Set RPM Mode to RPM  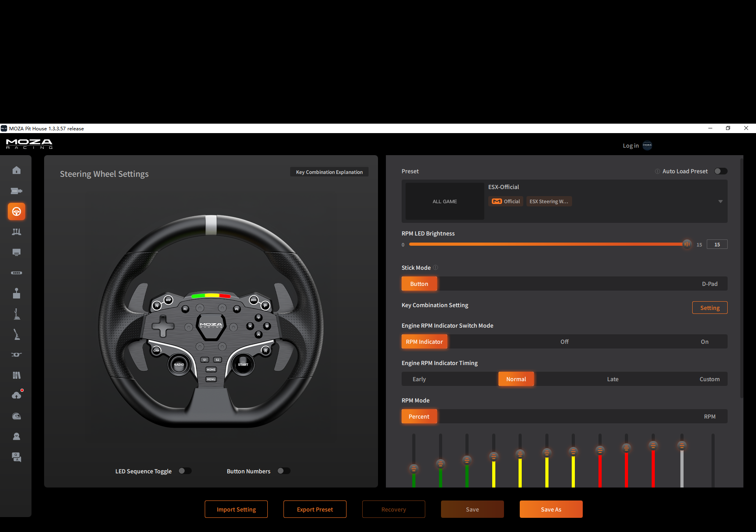pyautogui.click(x=709, y=417)
